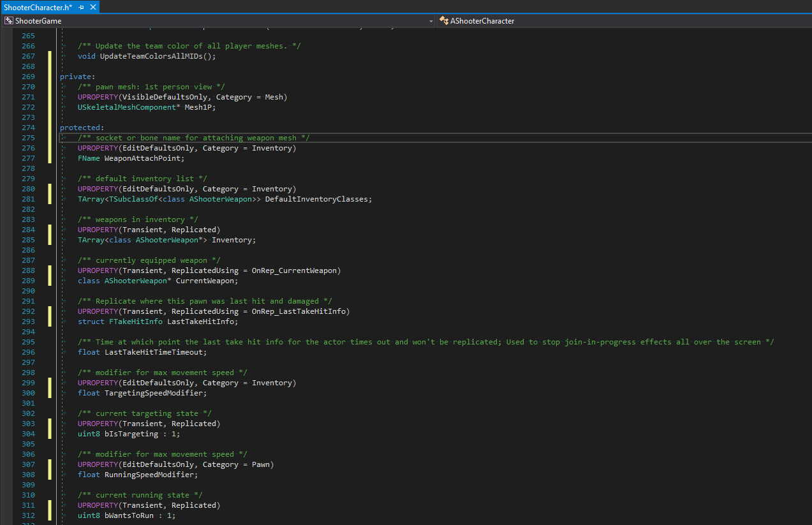812x525 pixels.
Task: Click OnRep_CurrentWeapon in the UPROPERTY macro
Action: (x=294, y=270)
